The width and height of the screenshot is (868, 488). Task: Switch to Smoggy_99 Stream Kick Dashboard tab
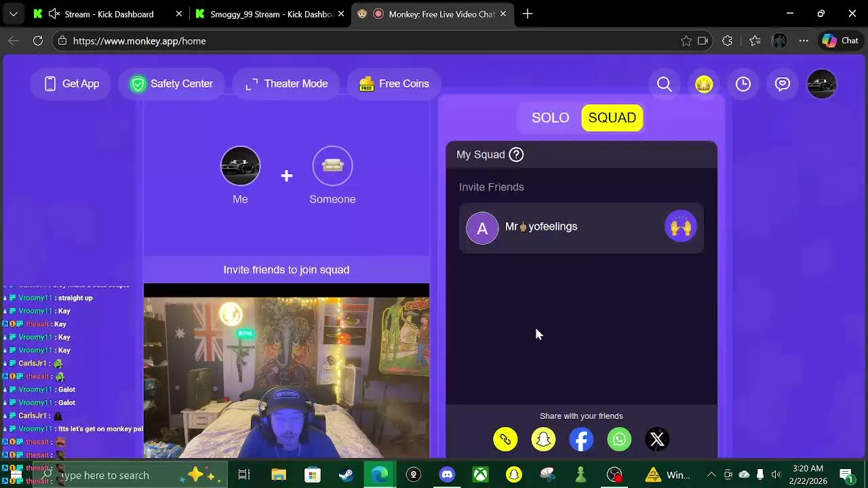(x=271, y=14)
